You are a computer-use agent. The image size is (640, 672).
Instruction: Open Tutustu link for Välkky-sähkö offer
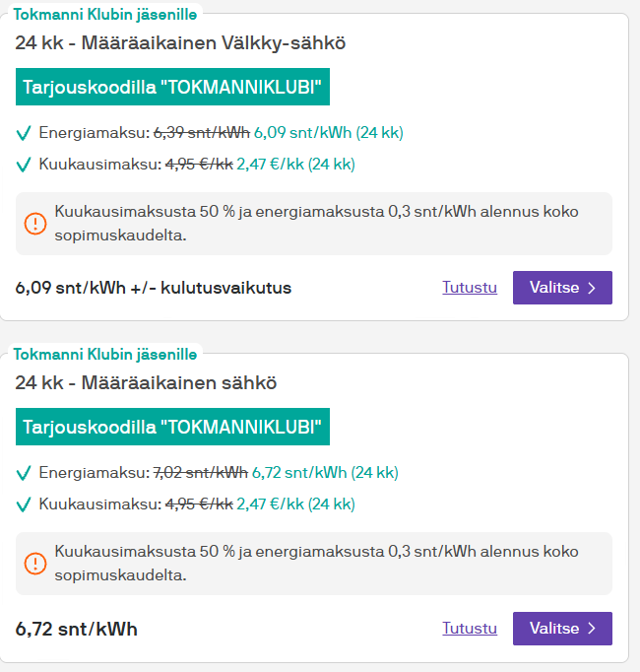tap(470, 288)
